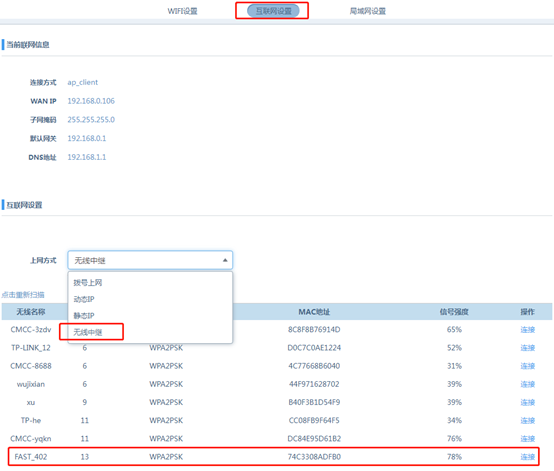Click 连接 for the TP-he network
Viewport: 554px width, 471px height.
[x=528, y=420]
